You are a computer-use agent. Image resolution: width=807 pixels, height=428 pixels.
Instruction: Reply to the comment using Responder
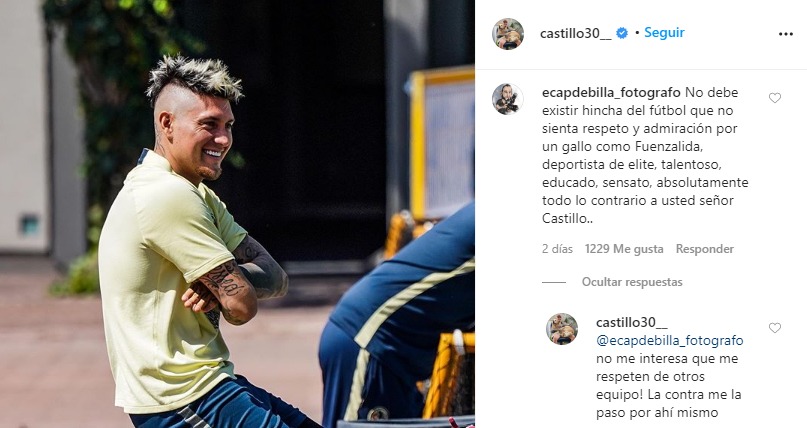pyautogui.click(x=705, y=249)
